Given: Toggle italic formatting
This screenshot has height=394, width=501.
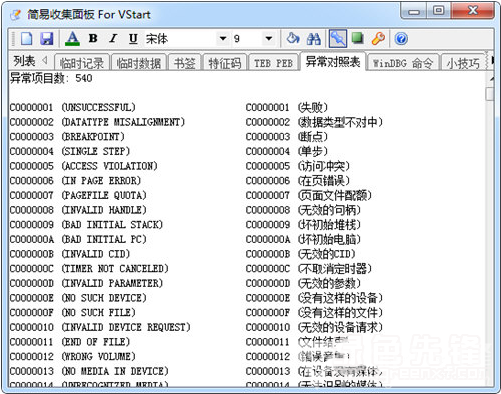Looking at the screenshot, I should point(113,39).
